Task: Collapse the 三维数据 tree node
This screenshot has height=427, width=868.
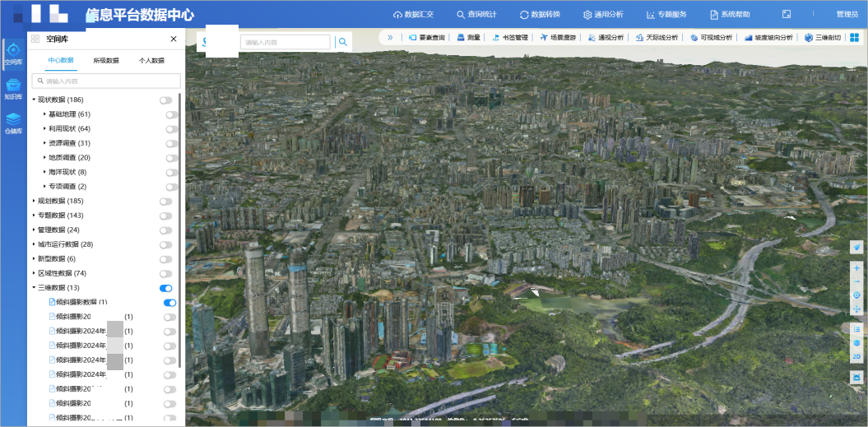Action: (33, 287)
